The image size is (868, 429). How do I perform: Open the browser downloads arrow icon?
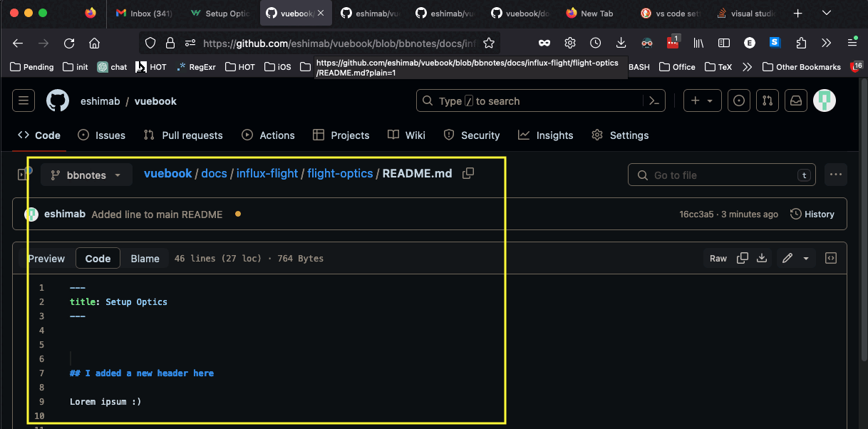tap(621, 43)
